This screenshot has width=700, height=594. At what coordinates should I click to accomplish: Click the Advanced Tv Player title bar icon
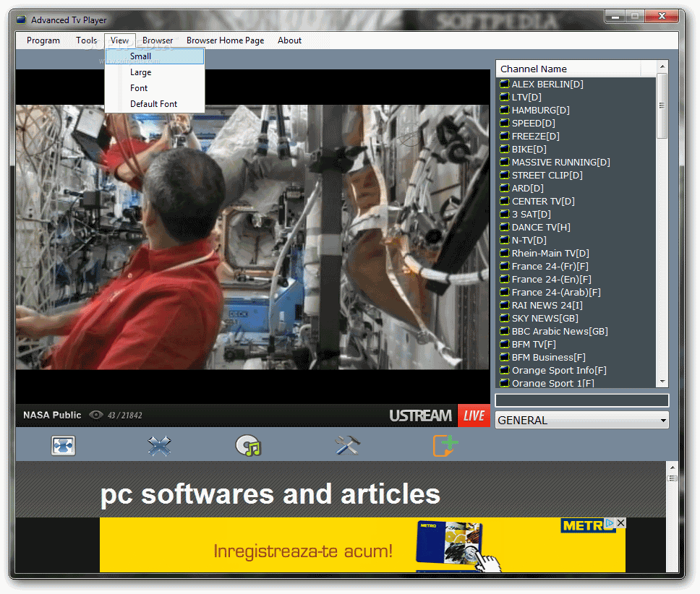click(21, 20)
